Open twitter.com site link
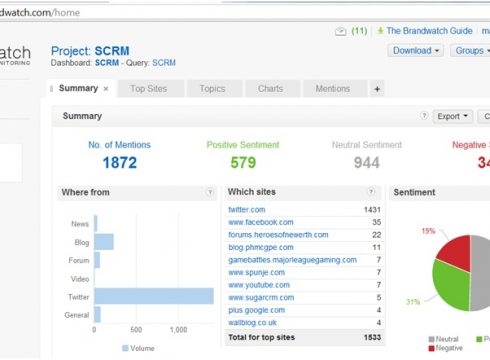The image size is (490, 360). tap(247, 210)
